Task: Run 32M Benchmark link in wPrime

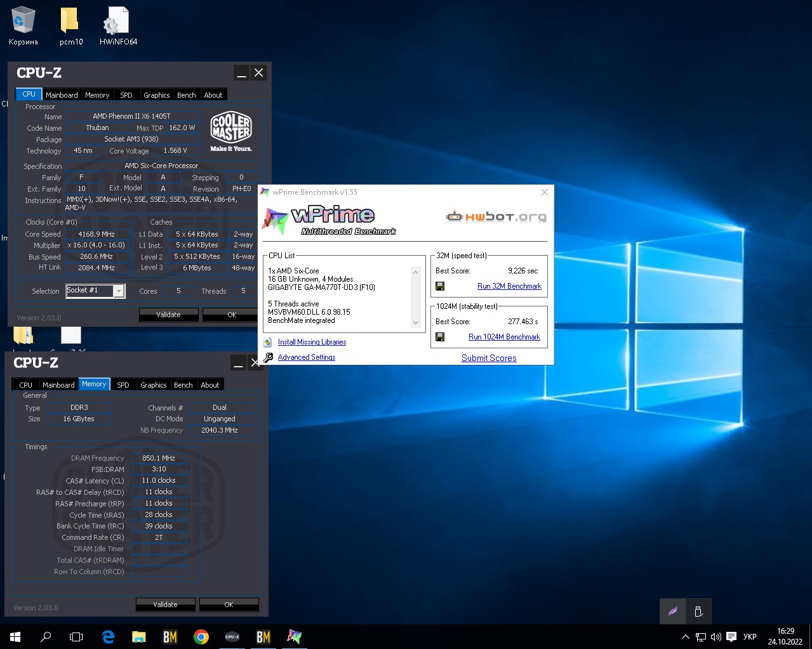Action: 509,286
